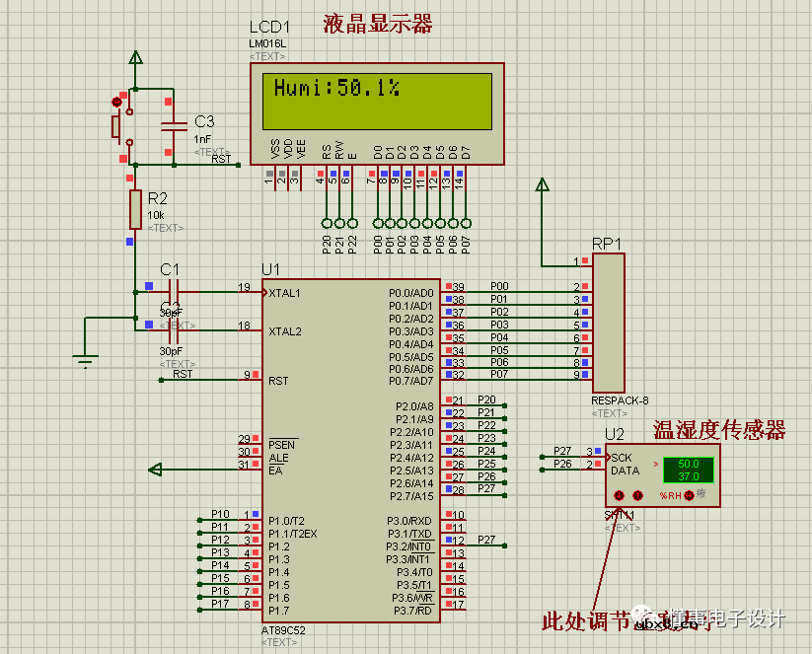Screen dimensions: 812x654
Task: Click the up arrow on sensor U2
Action: pos(637,495)
